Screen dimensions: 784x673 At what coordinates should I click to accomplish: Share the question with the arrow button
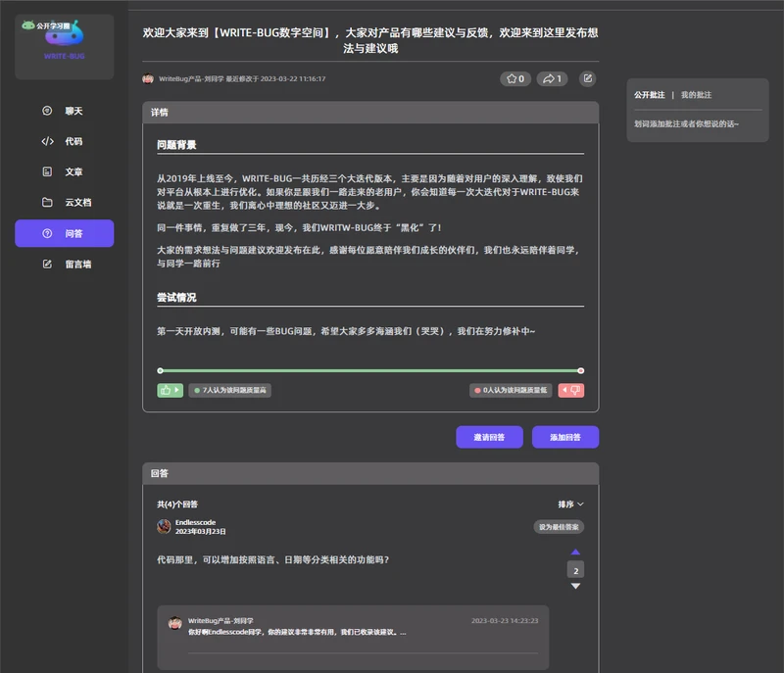[552, 79]
